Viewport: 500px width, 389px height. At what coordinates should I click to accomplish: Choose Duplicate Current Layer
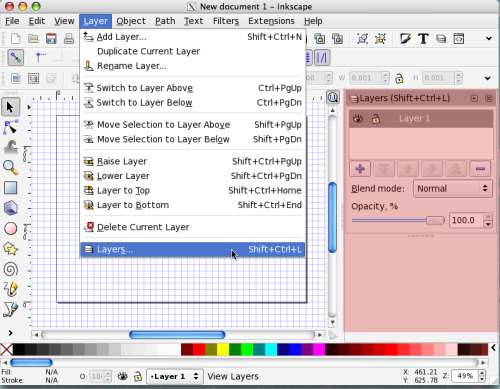(x=193, y=51)
